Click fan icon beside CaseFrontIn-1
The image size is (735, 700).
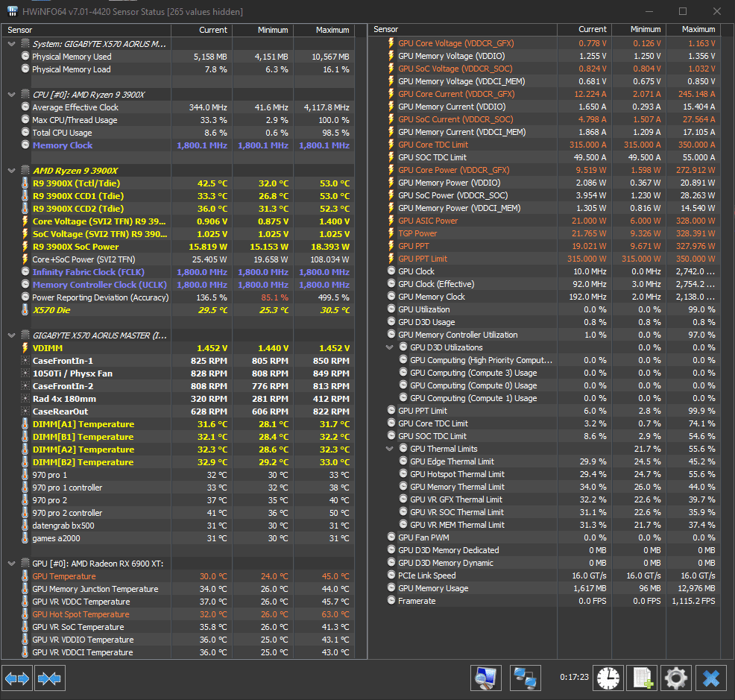[25, 361]
